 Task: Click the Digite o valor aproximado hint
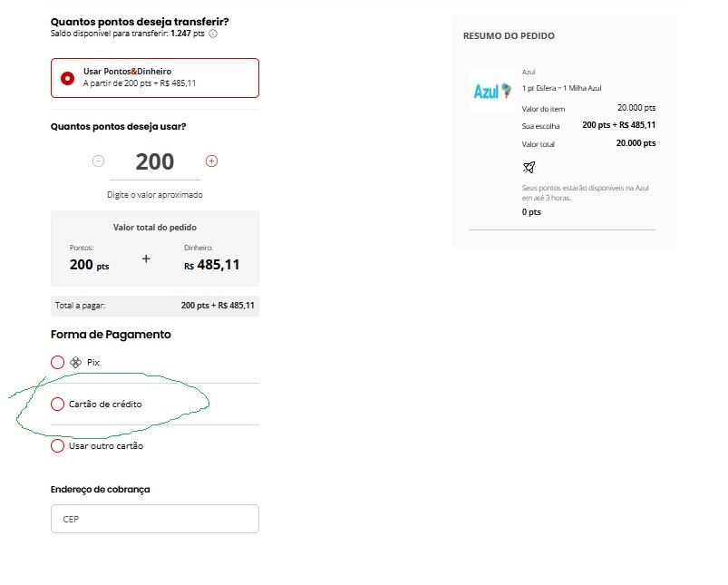155,195
